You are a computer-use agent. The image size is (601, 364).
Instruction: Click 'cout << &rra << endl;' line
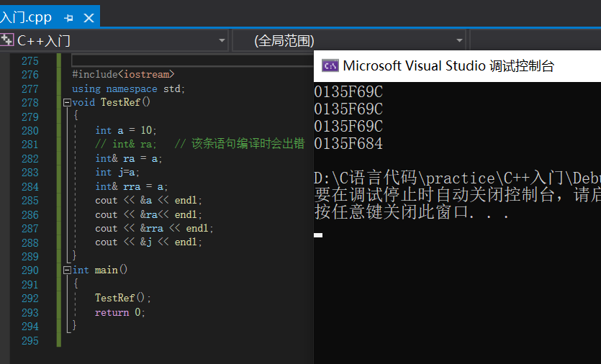(x=154, y=228)
